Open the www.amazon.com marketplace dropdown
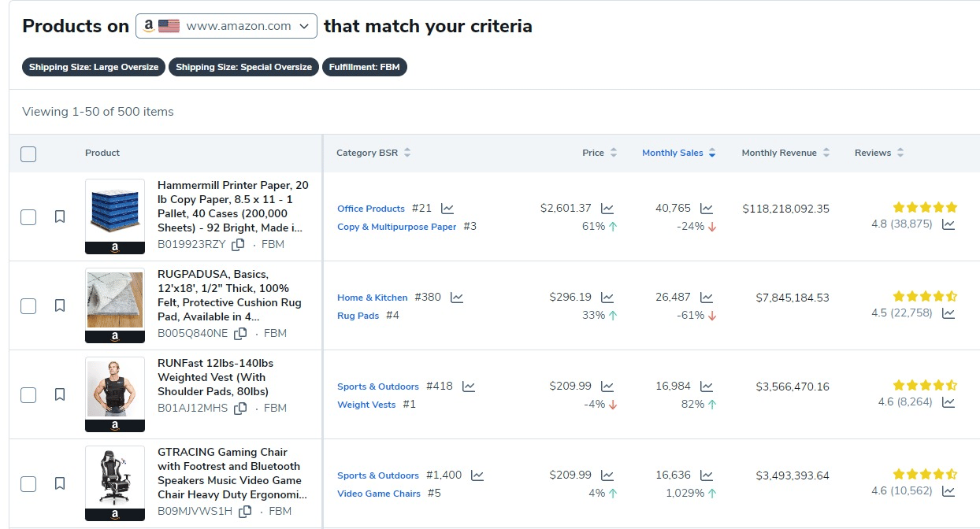This screenshot has height=529, width=980. pyautogui.click(x=226, y=26)
